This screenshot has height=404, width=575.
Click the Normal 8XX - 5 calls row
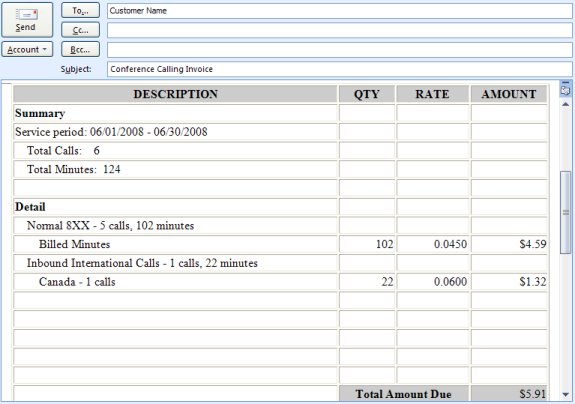pos(175,225)
